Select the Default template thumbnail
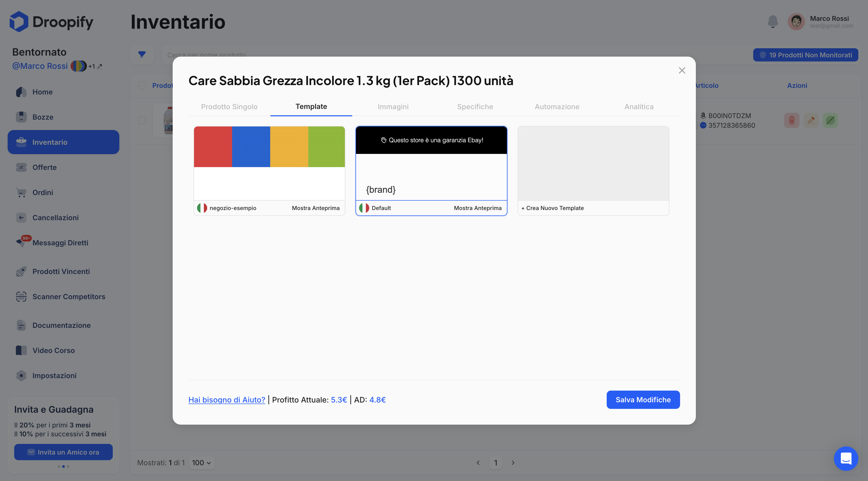Screen dimensions: 868x481 coord(431,164)
